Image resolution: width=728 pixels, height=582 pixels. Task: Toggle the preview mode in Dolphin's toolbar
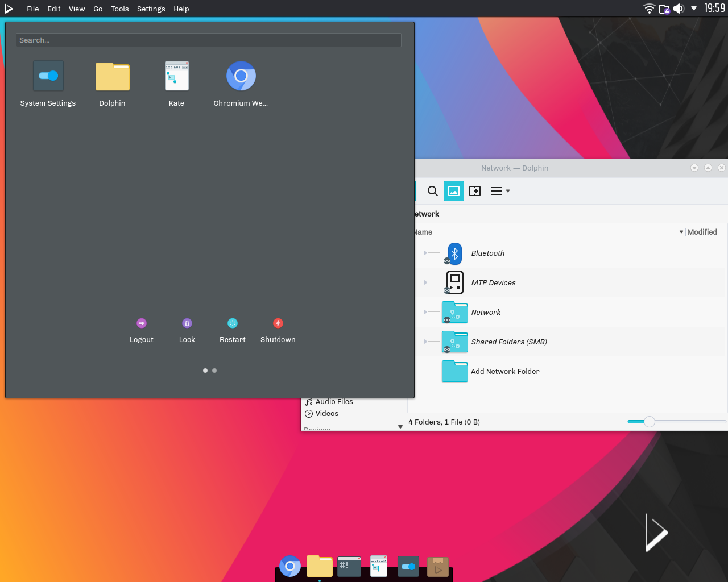click(x=454, y=191)
